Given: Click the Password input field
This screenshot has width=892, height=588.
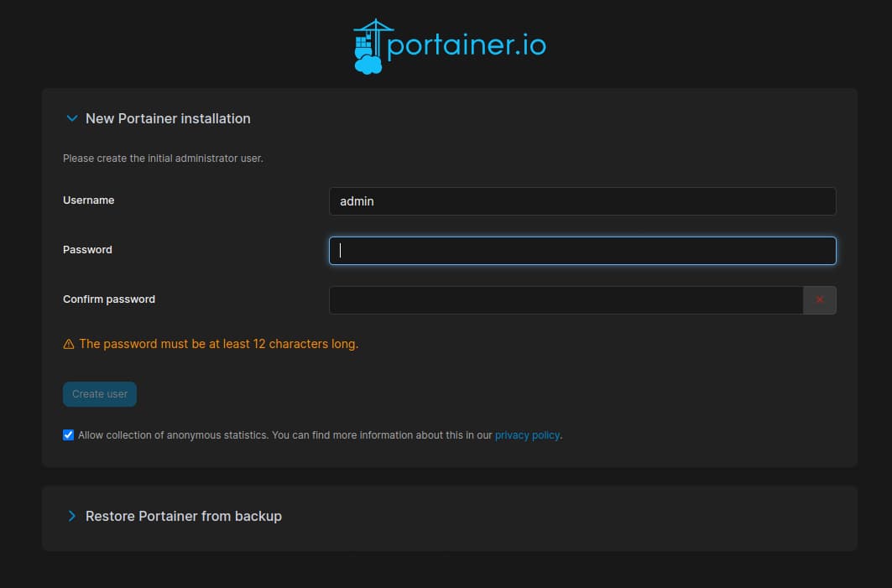Looking at the screenshot, I should (x=582, y=250).
